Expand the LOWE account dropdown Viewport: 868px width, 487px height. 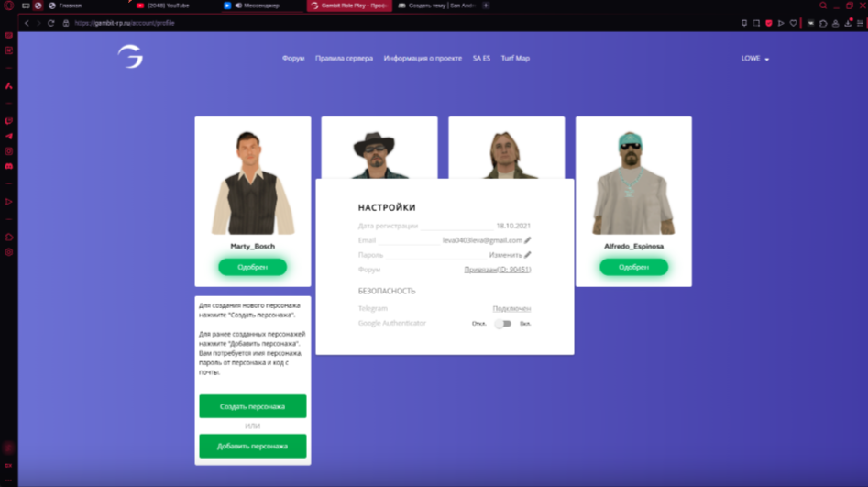click(x=755, y=59)
